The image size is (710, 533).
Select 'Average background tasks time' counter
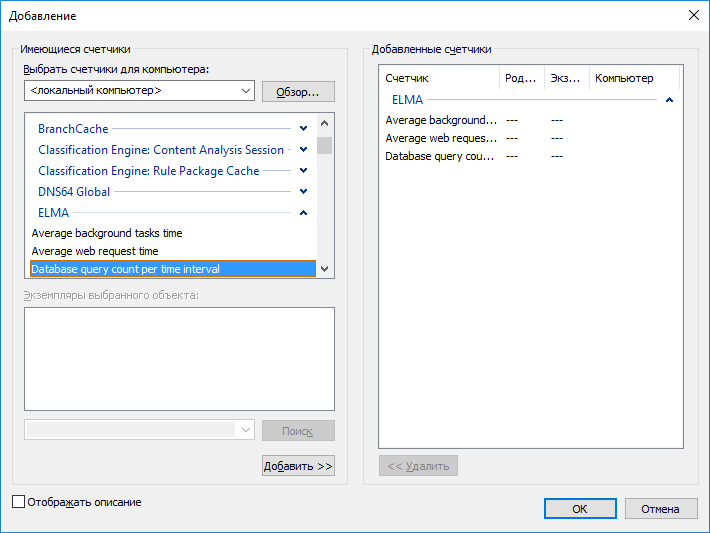[107, 233]
